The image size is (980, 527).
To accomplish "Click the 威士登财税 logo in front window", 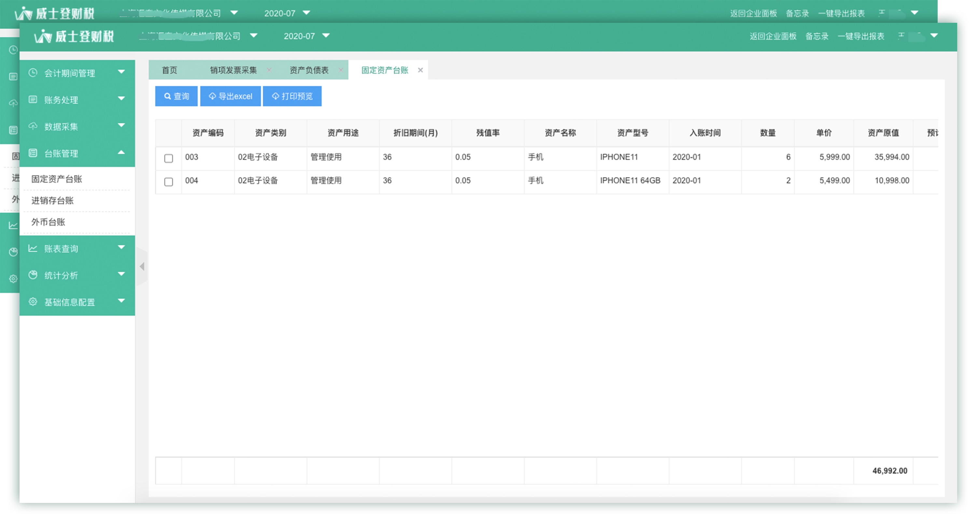I will coord(74,36).
